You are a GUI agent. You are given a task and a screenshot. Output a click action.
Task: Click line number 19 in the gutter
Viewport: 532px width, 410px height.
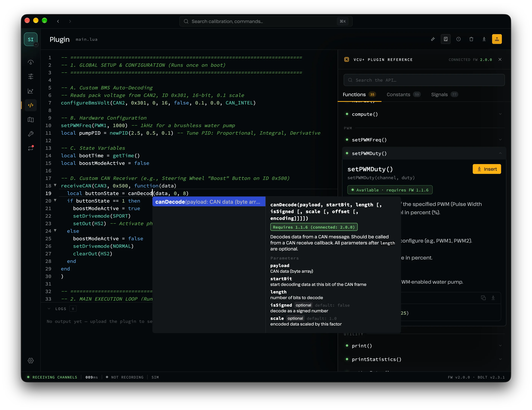click(48, 193)
